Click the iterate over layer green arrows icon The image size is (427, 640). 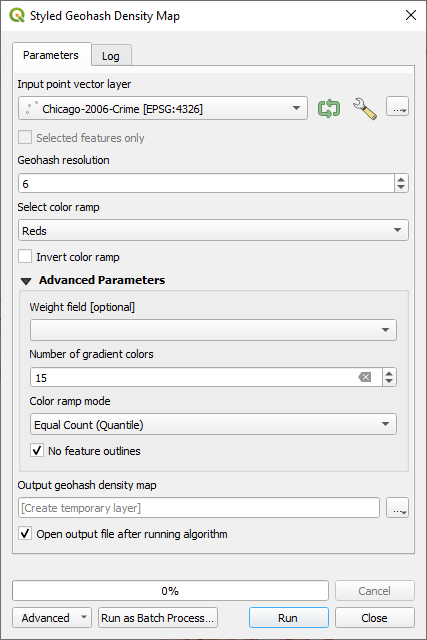tap(329, 109)
